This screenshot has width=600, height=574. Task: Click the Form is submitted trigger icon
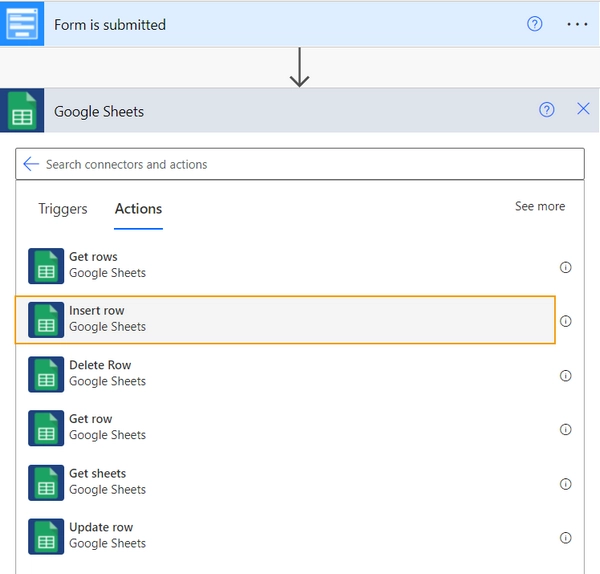coord(22,24)
